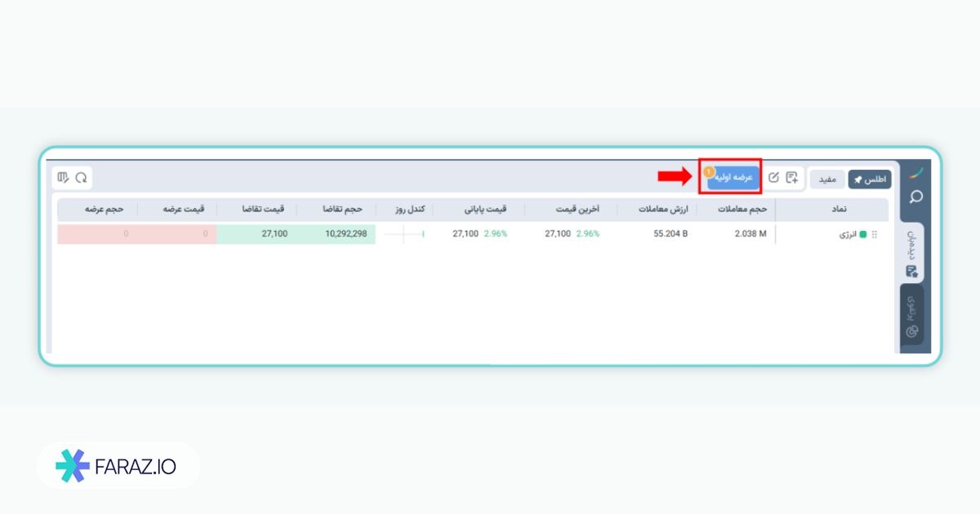The image size is (980, 514).
Task: Click the demand volume cell 10,292,298
Action: pyautogui.click(x=336, y=234)
